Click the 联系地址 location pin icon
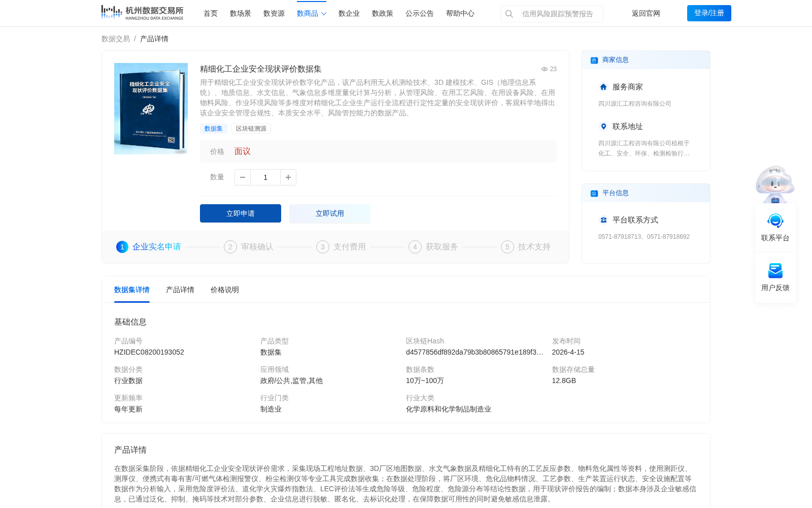The height and width of the screenshot is (508, 812). pos(603,126)
